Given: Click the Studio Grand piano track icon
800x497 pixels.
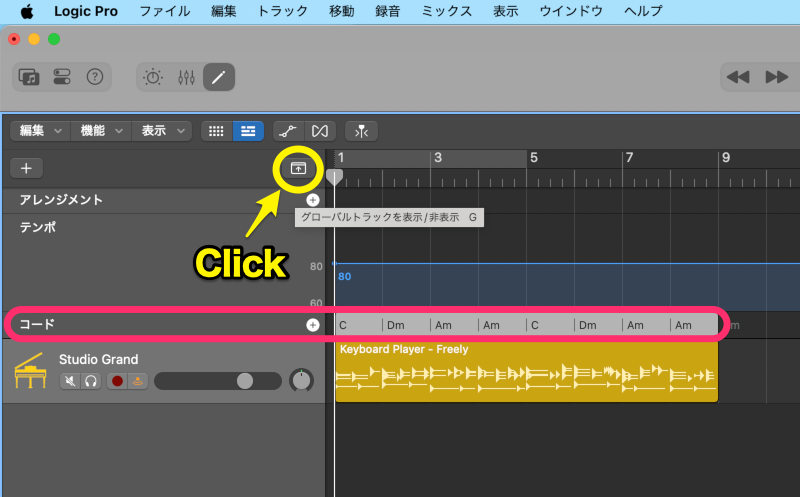Looking at the screenshot, I should tap(31, 371).
